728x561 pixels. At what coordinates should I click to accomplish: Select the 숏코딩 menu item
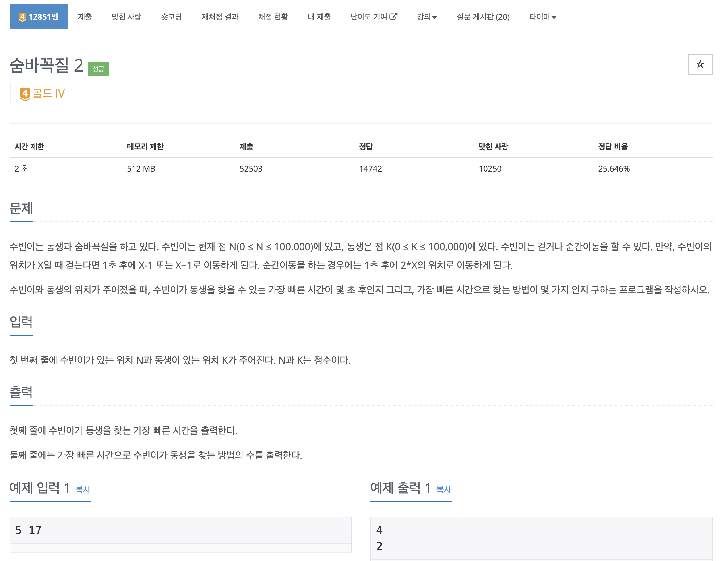pyautogui.click(x=171, y=17)
